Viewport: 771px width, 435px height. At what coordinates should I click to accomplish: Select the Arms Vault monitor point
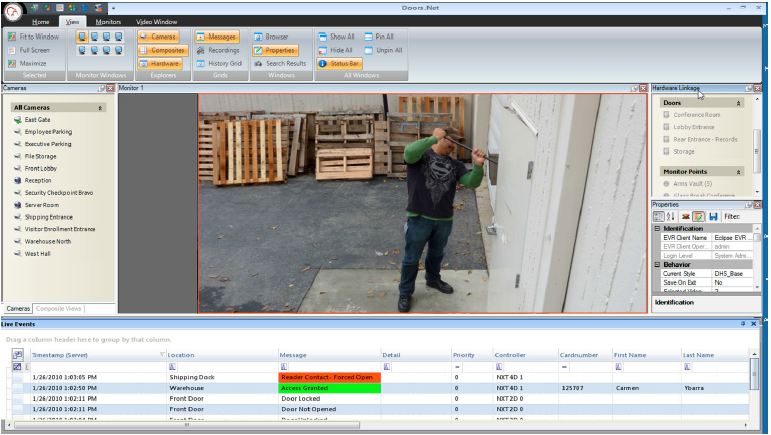click(688, 183)
